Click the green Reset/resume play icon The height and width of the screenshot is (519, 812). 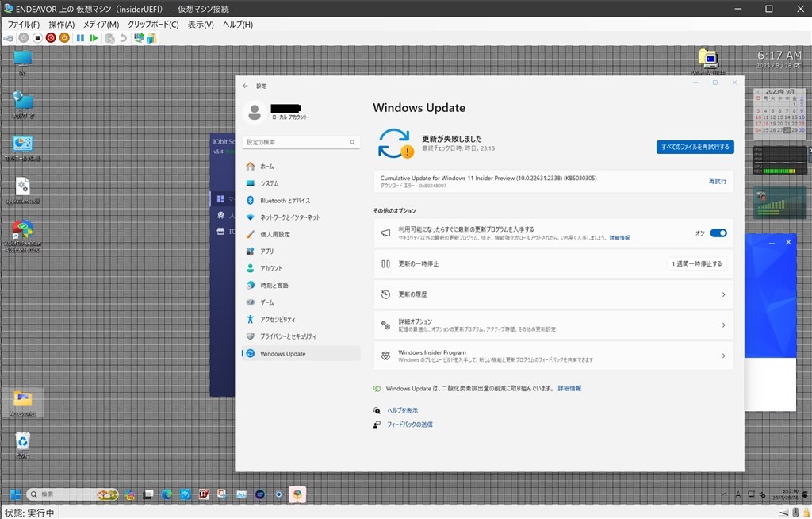pos(94,38)
